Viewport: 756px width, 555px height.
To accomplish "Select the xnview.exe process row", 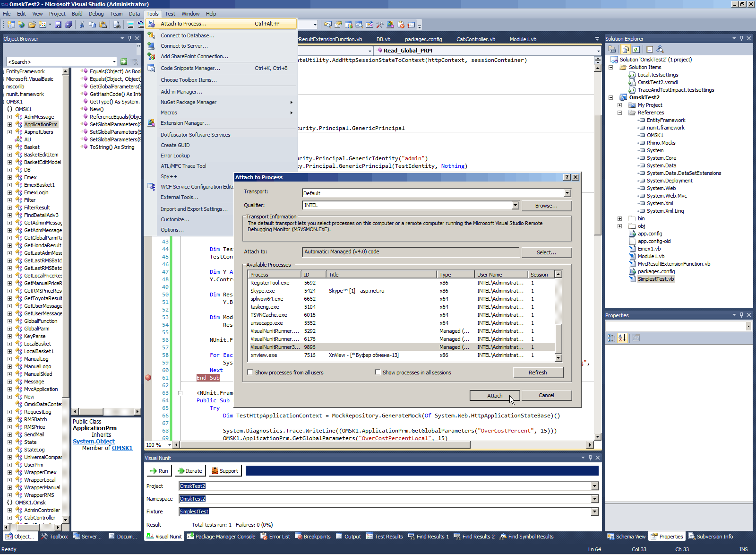I will 402,355.
